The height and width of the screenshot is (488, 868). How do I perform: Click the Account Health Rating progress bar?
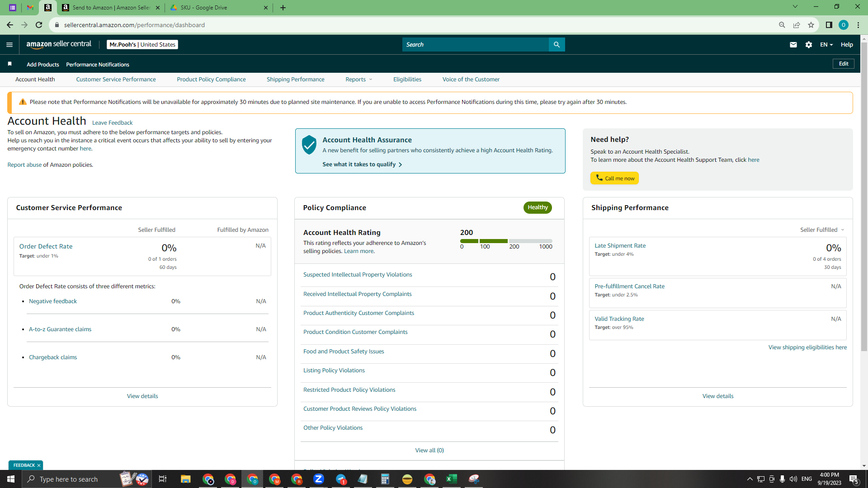pyautogui.click(x=506, y=241)
